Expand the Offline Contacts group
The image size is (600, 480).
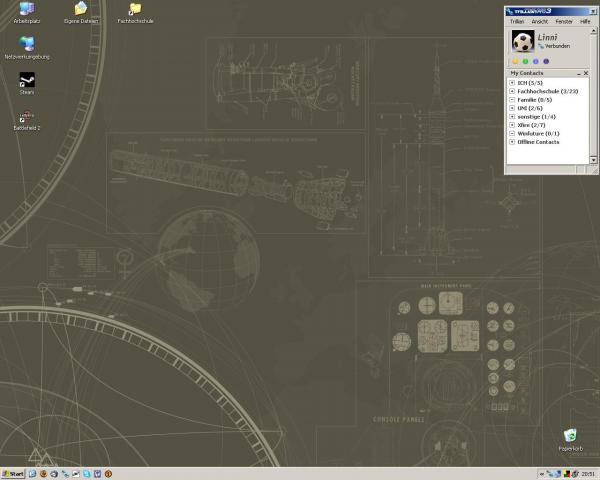point(512,142)
